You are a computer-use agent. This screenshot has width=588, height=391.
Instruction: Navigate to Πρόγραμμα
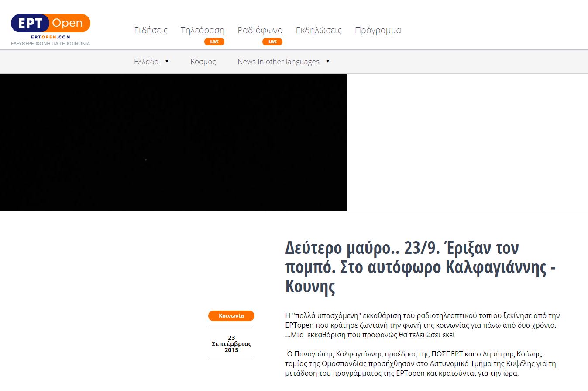click(x=378, y=30)
